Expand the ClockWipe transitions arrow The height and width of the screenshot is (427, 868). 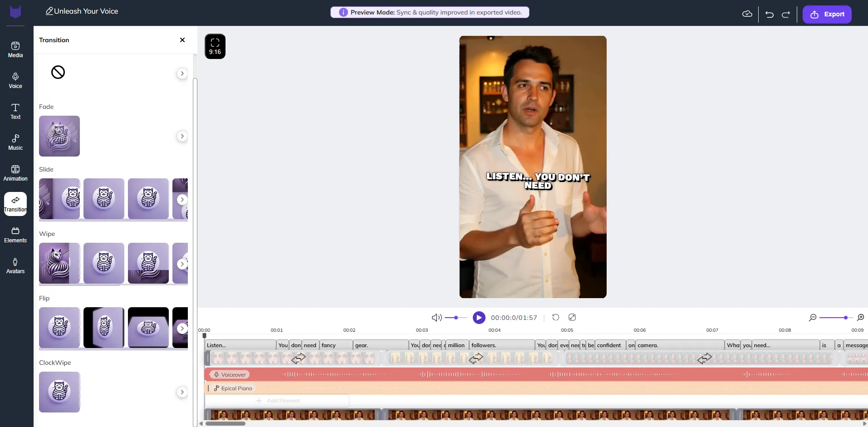point(182,392)
